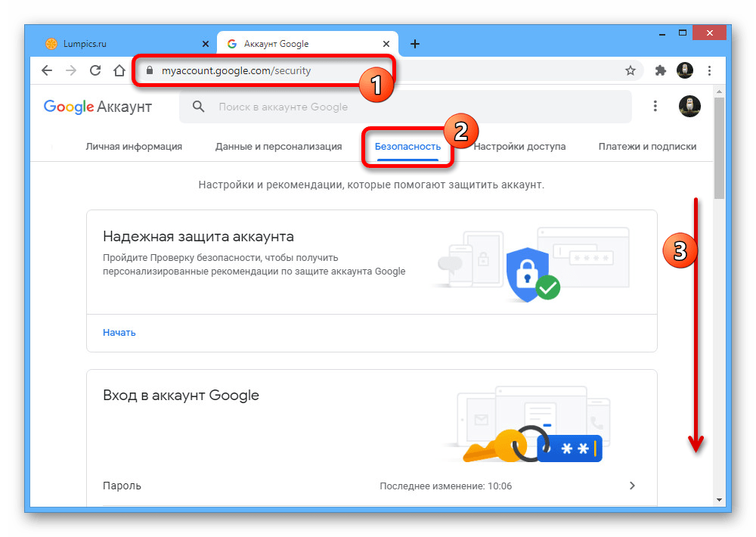Open the Личная информация tab
The height and width of the screenshot is (537, 756).
[134, 147]
